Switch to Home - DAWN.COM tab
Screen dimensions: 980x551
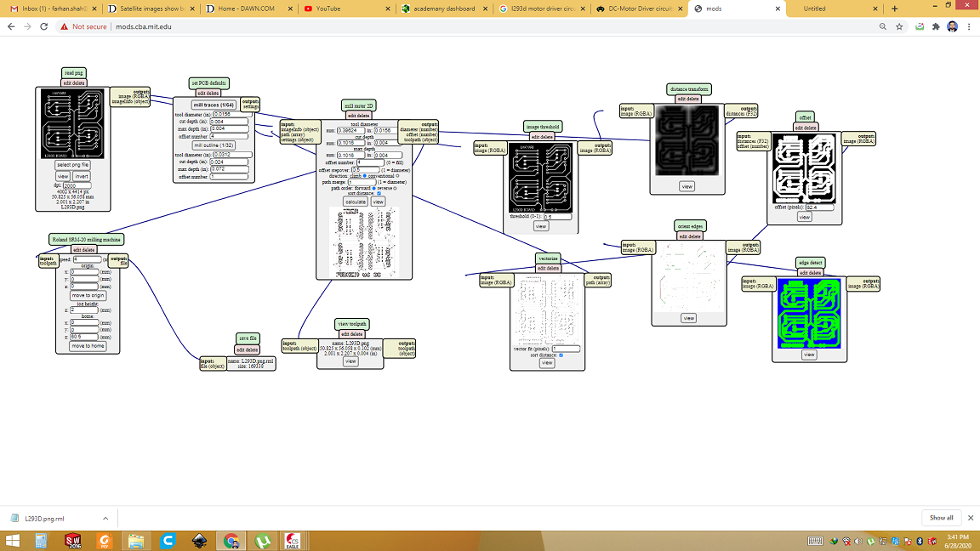(x=249, y=9)
